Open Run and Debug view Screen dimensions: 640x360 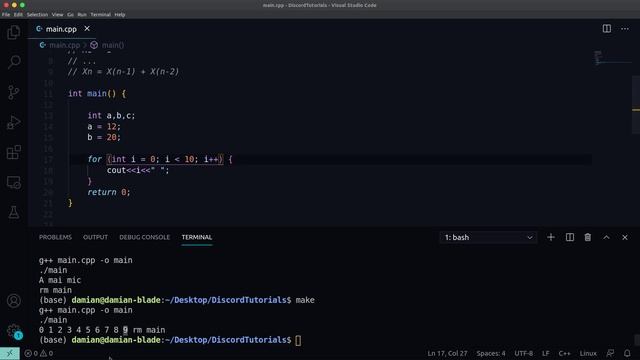point(14,122)
